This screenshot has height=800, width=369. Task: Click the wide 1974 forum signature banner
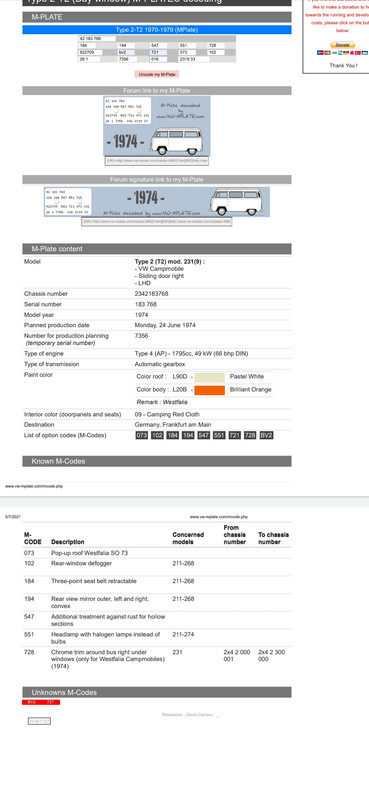click(157, 202)
